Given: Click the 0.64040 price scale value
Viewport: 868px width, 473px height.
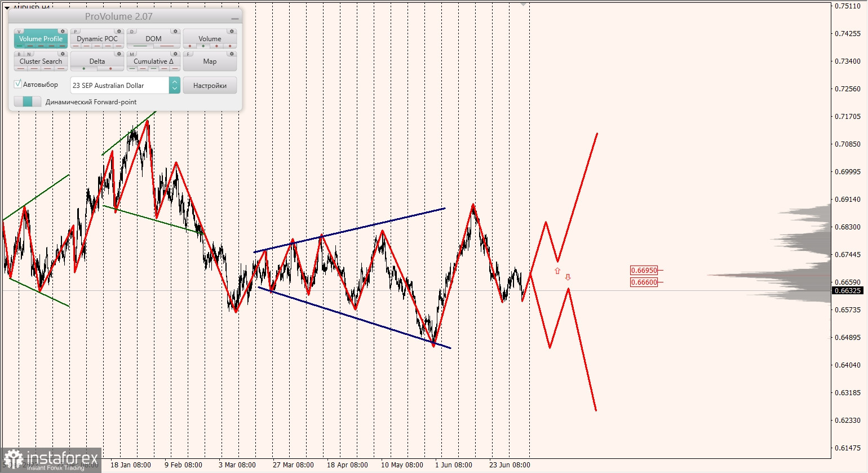Looking at the screenshot, I should pyautogui.click(x=848, y=365).
